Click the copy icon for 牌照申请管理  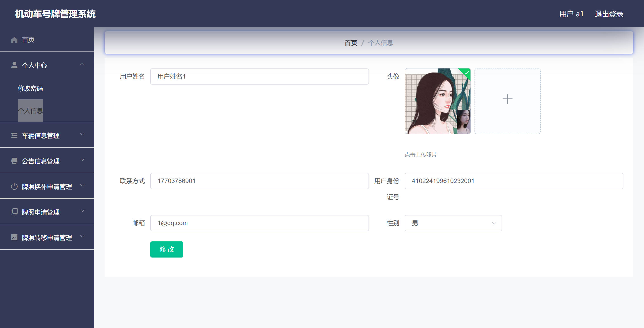[x=14, y=212]
